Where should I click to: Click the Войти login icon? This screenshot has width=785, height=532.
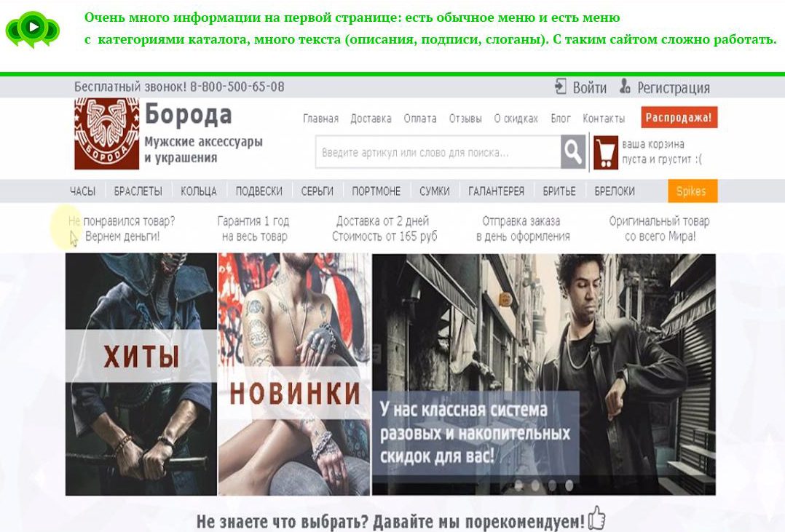pyautogui.click(x=560, y=87)
